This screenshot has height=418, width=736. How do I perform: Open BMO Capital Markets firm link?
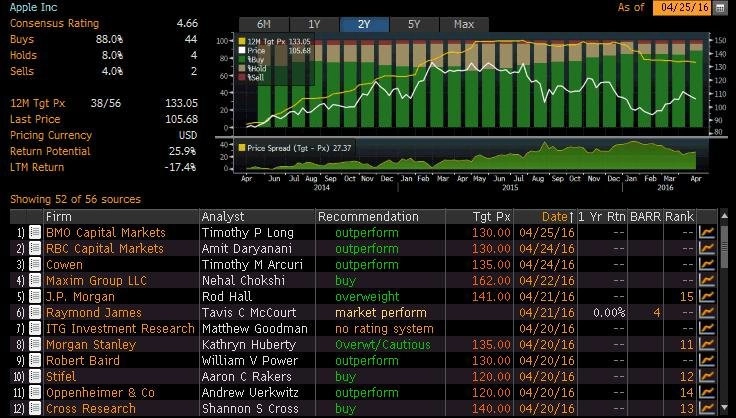pyautogui.click(x=106, y=233)
